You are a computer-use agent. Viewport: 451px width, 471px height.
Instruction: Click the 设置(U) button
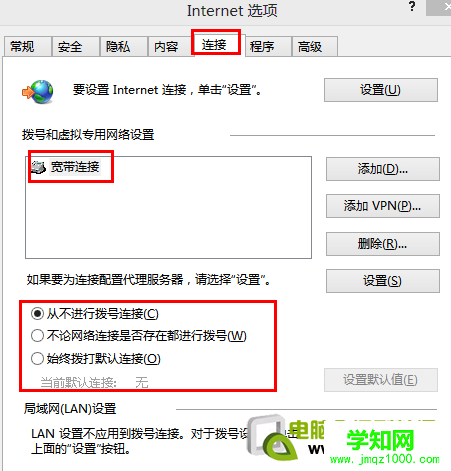point(381,90)
